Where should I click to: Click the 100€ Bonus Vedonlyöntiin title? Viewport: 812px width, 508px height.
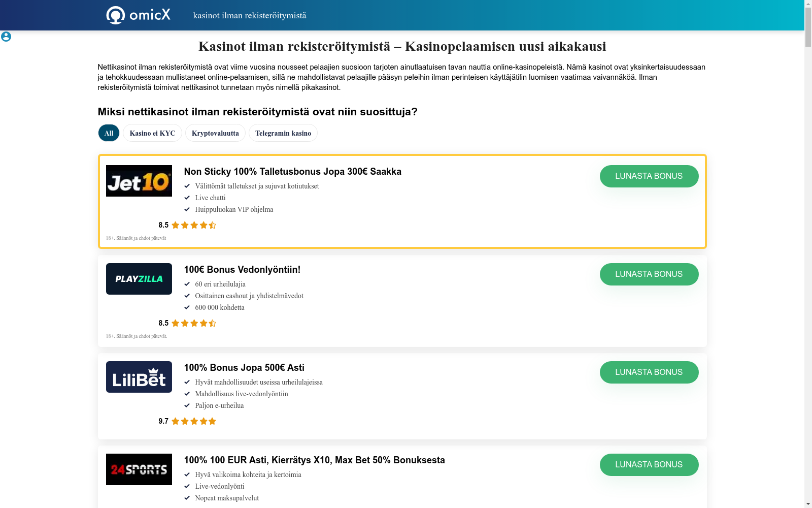click(x=243, y=270)
